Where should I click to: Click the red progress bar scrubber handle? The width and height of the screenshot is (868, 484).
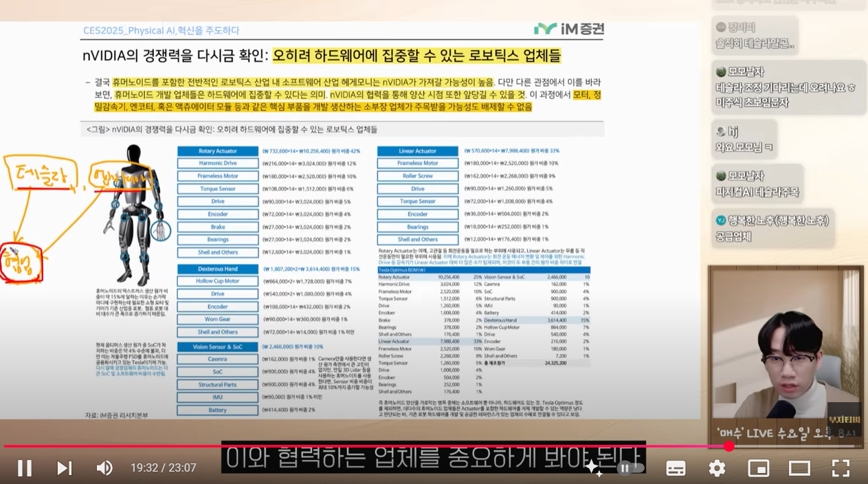[729, 446]
